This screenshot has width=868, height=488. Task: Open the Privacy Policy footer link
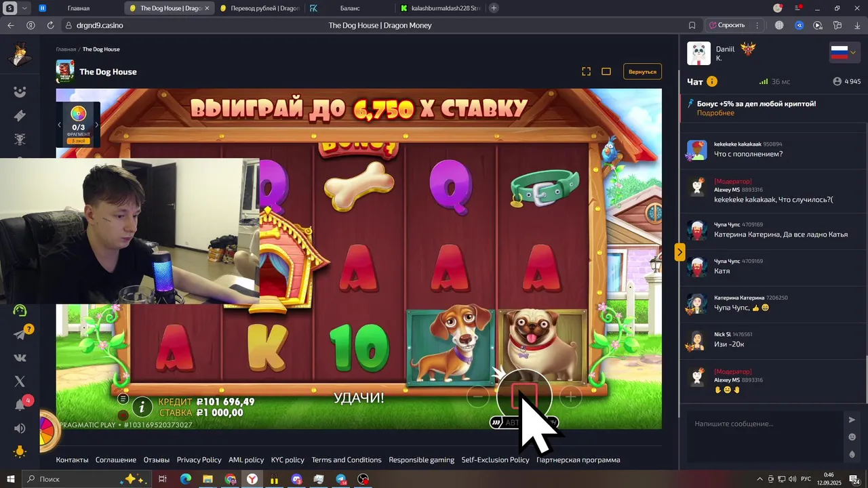pyautogui.click(x=199, y=460)
